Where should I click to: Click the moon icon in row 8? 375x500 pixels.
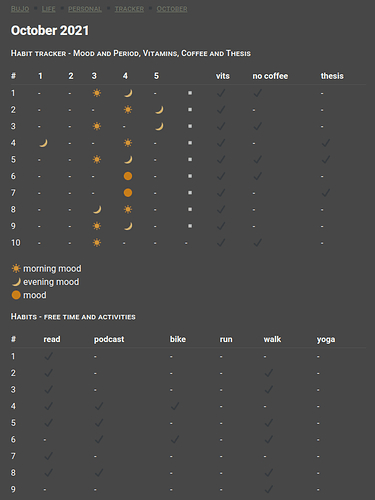click(x=97, y=209)
